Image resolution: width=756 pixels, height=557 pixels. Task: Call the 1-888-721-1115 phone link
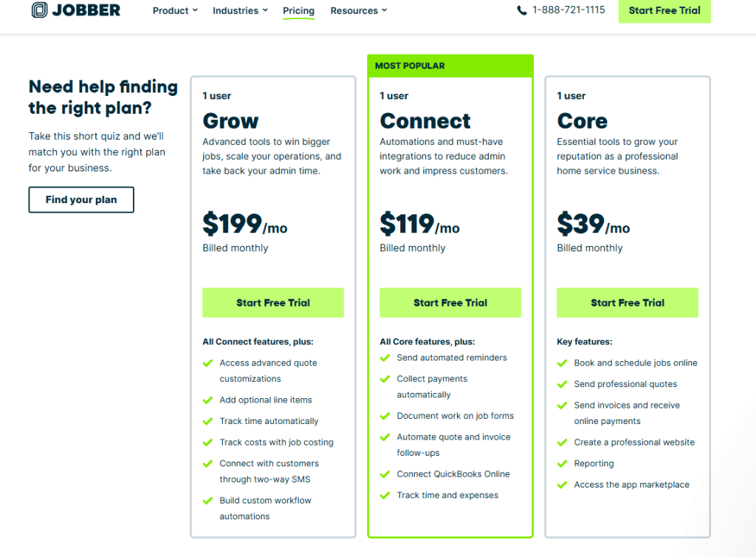(x=568, y=10)
